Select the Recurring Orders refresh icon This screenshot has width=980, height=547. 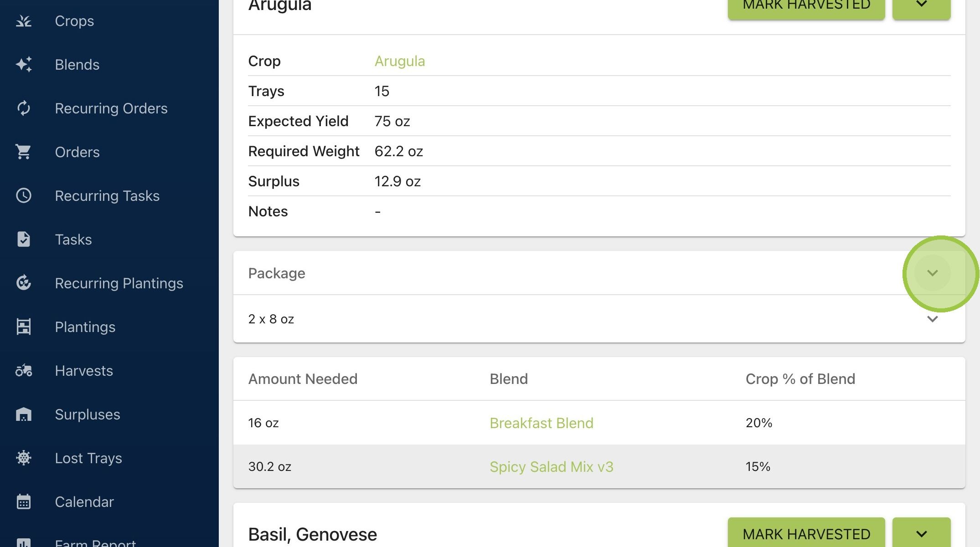tap(24, 108)
